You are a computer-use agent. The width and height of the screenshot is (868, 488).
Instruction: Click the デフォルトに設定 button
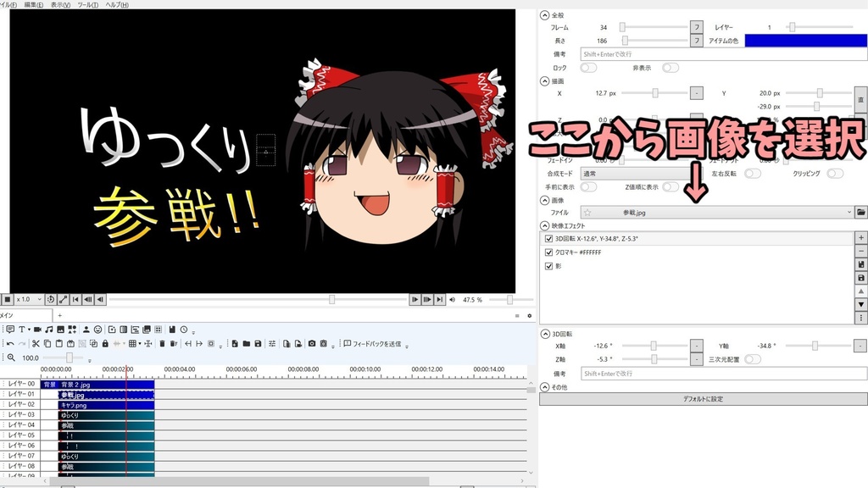click(703, 399)
